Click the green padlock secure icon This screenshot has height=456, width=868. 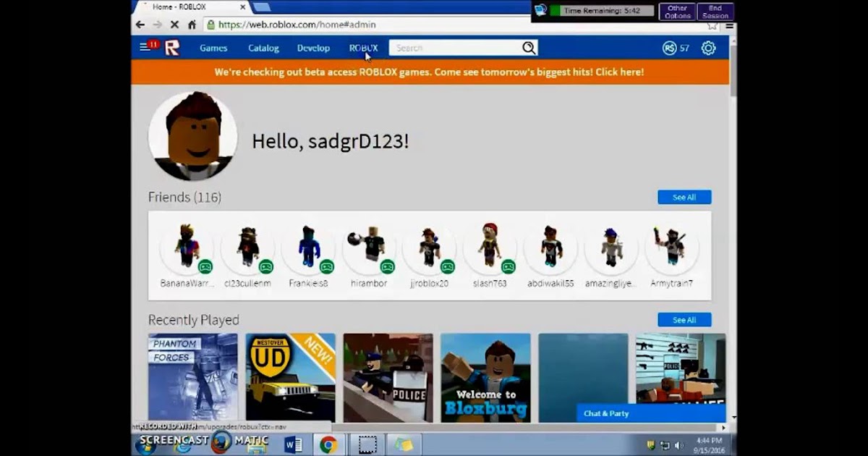coord(210,25)
